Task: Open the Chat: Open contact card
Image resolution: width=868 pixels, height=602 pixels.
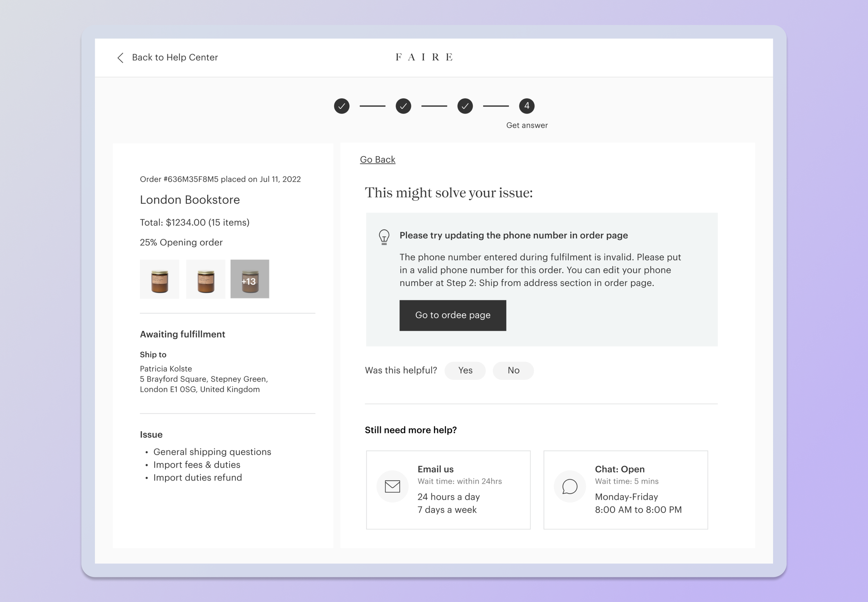Action: point(625,490)
